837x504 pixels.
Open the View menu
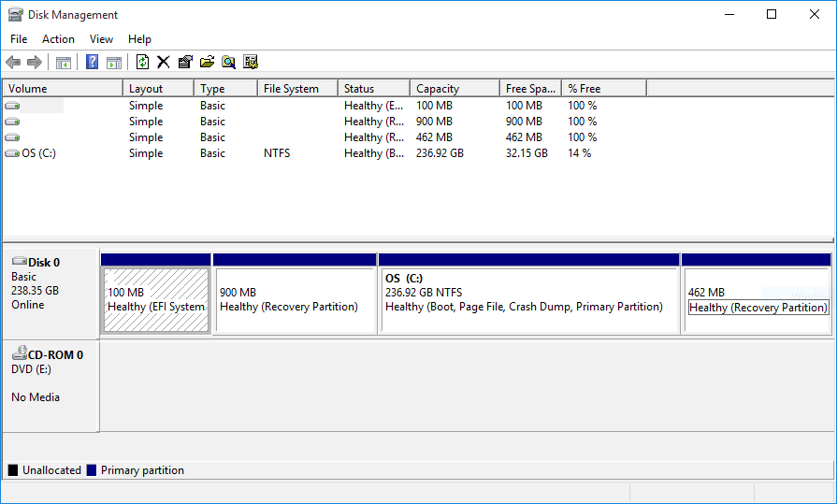[x=101, y=39]
